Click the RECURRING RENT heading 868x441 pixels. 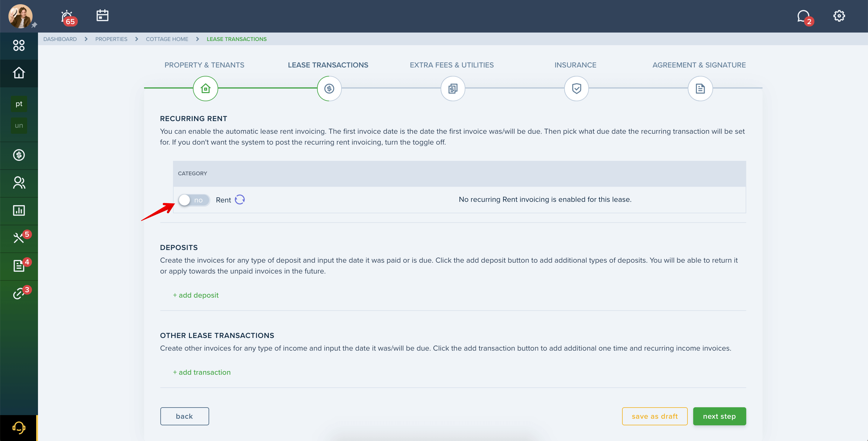[193, 119]
